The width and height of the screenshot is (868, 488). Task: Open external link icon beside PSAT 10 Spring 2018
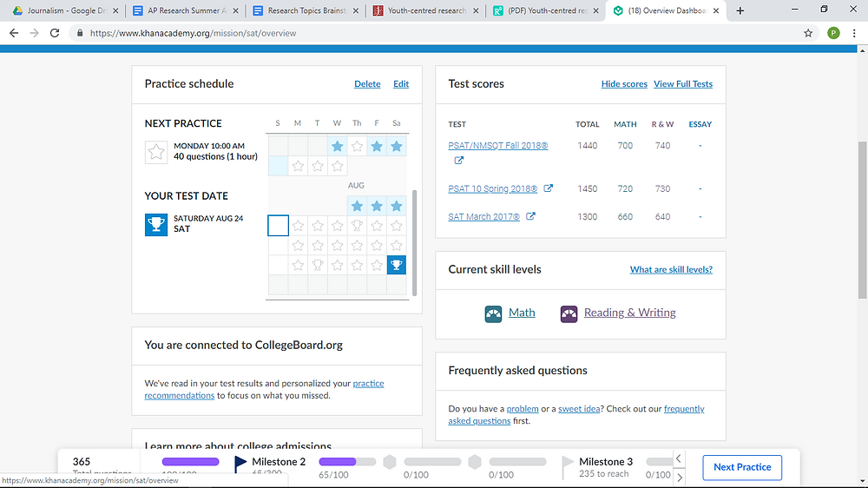pyautogui.click(x=548, y=188)
